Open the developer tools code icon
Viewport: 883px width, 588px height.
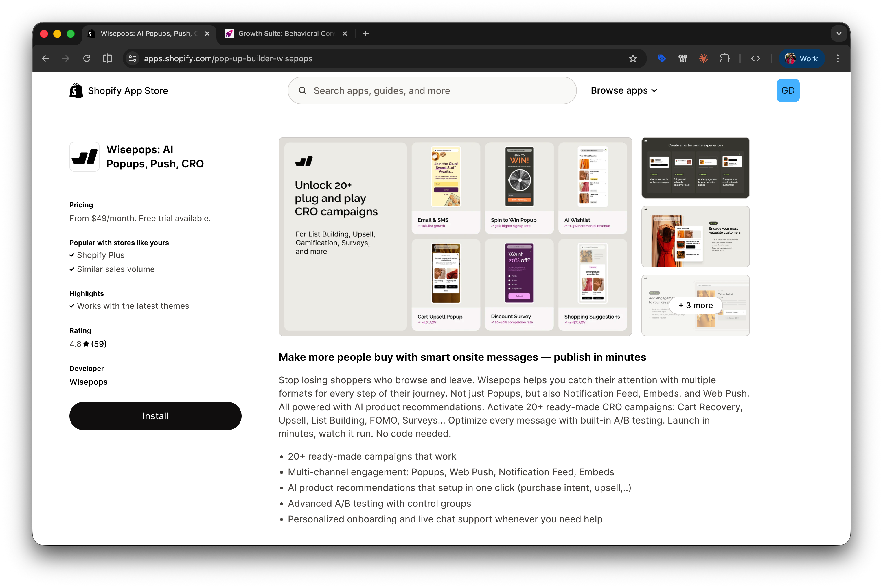point(755,58)
